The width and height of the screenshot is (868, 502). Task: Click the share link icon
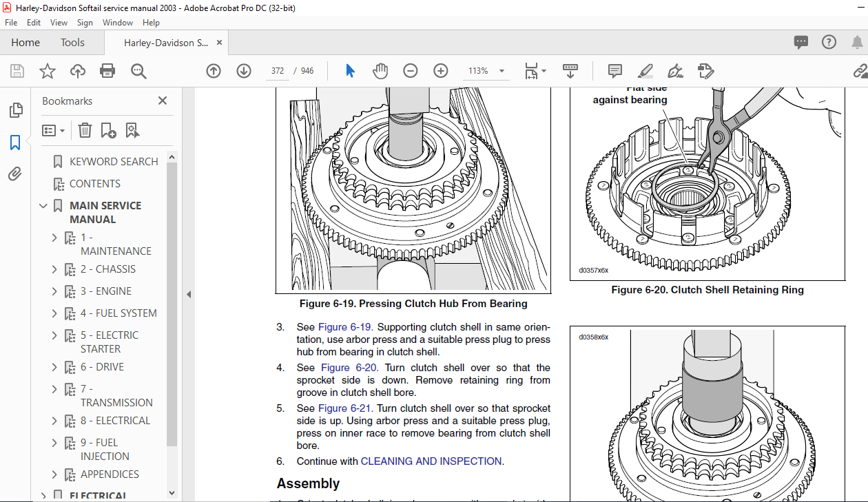tap(860, 71)
